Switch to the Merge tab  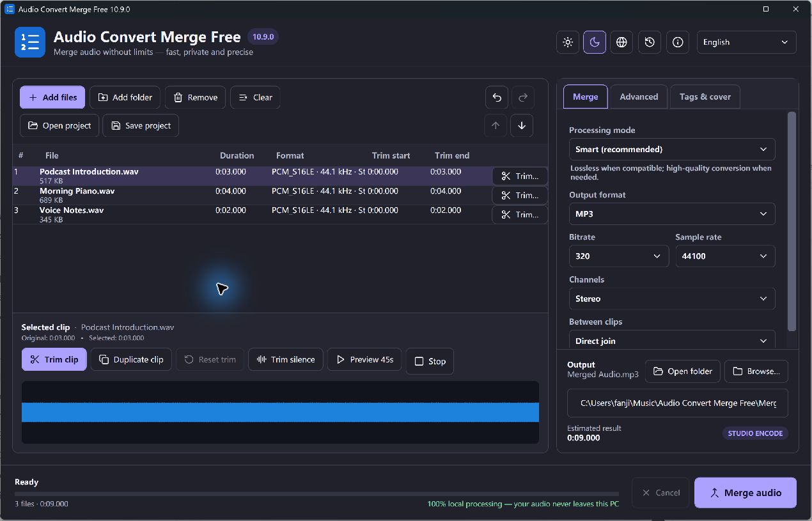tap(585, 97)
